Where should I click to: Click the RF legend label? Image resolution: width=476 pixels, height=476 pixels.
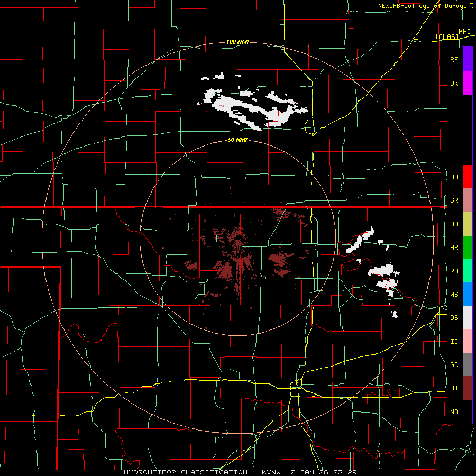(x=454, y=59)
